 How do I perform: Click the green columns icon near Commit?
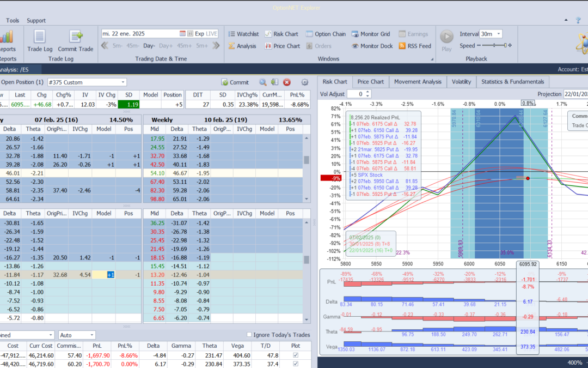(x=275, y=82)
